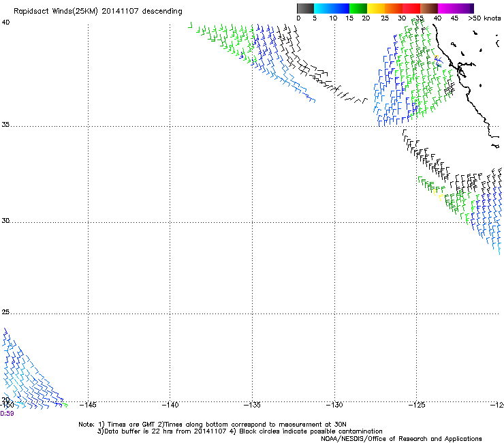Click the Rapidscat Winds title text

[97, 12]
